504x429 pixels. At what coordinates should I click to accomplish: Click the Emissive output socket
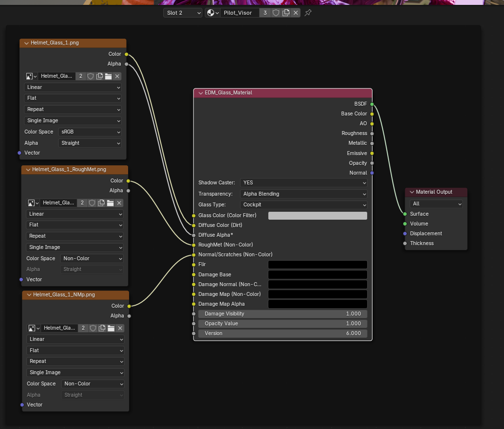tap(372, 154)
